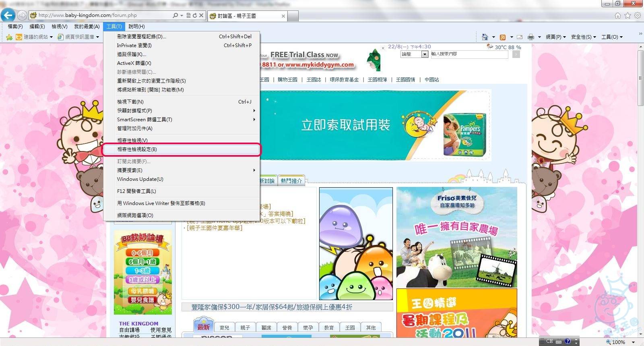Switch to the 熱門推介 tab

click(291, 181)
